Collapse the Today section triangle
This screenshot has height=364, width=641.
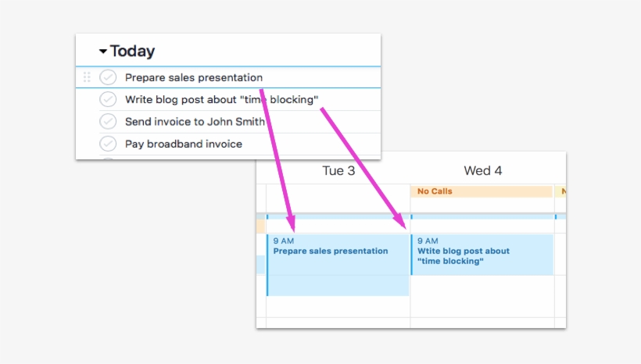pos(102,52)
